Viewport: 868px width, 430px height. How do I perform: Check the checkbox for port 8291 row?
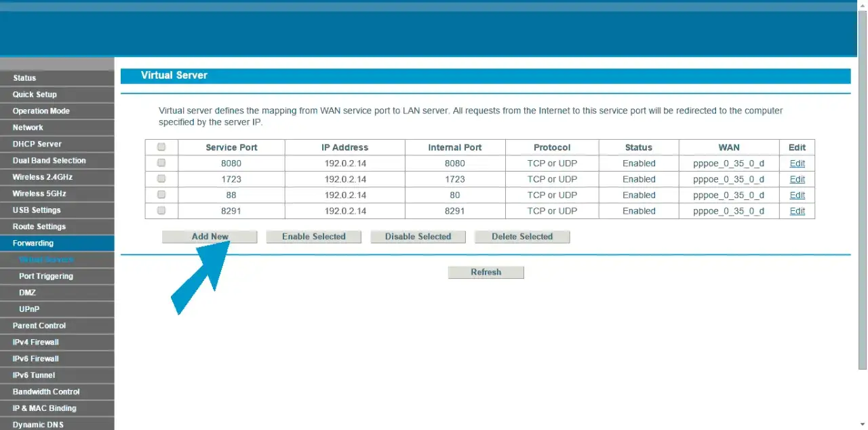pos(161,210)
